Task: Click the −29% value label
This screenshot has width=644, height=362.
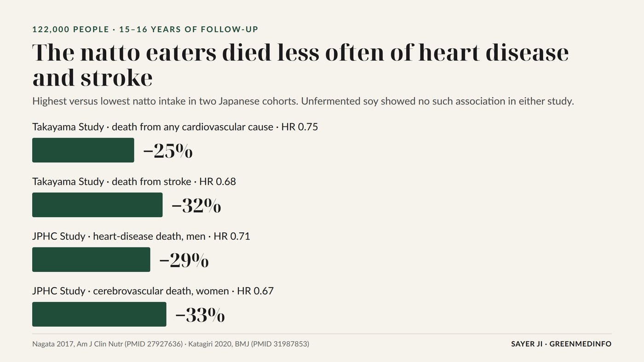Action: point(184,260)
